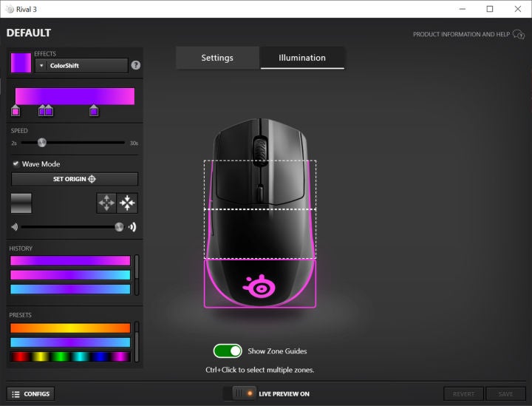Switch to the Settings tab
Image resolution: width=532 pixels, height=406 pixels.
coord(217,58)
